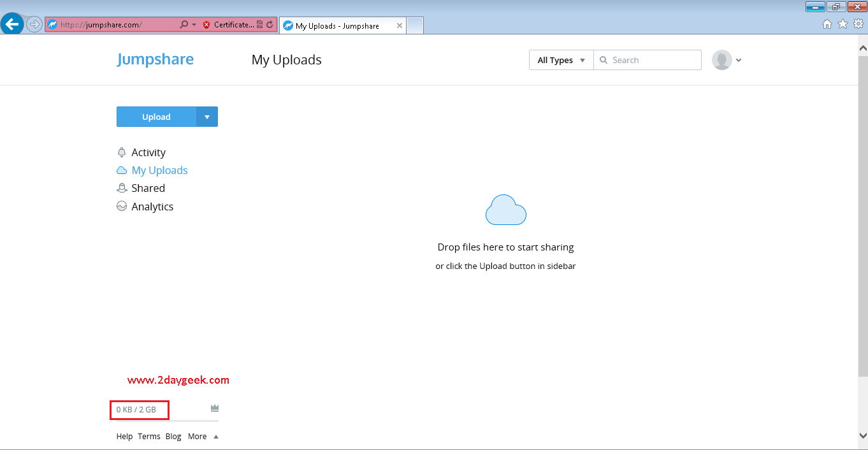The width and height of the screenshot is (868, 450).
Task: Close the My Uploads - Jumpshare tab
Action: [400, 25]
